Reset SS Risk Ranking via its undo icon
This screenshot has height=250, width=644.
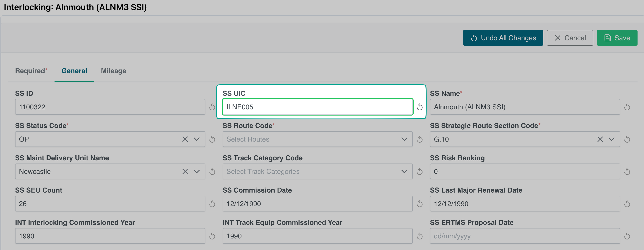point(627,172)
